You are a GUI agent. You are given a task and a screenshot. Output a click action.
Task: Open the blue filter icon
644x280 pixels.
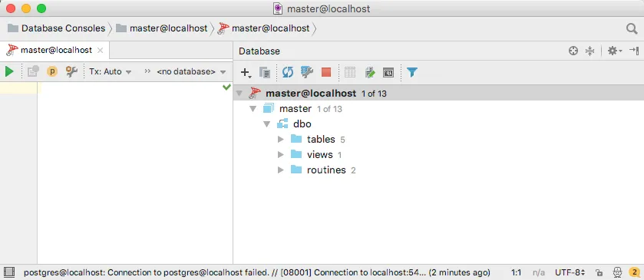(411, 72)
